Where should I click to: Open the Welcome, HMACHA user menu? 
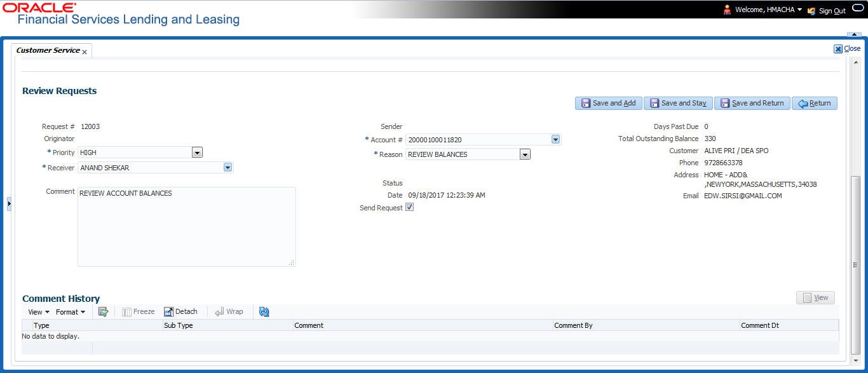pos(768,10)
